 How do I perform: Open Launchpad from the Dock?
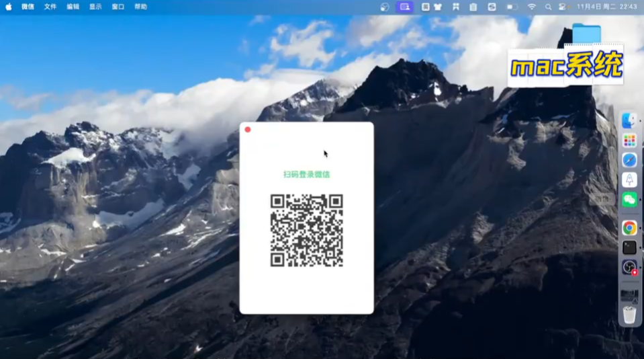(629, 141)
